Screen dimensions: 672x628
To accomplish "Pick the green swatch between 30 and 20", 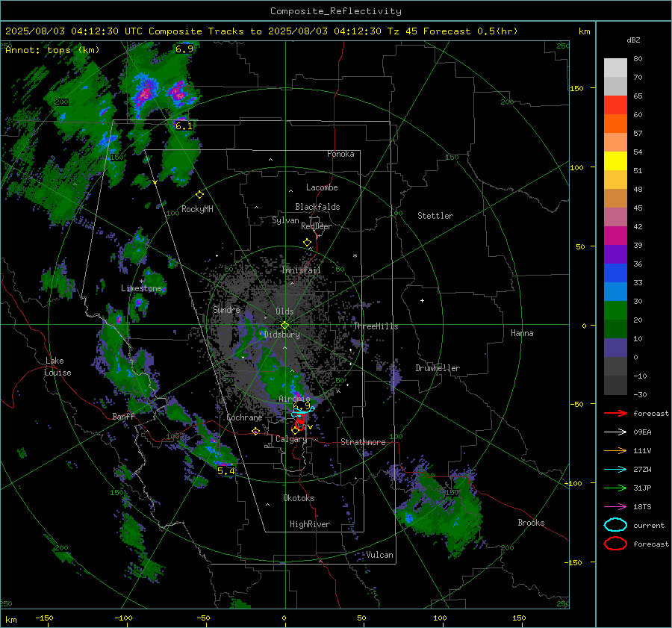I will point(615,311).
